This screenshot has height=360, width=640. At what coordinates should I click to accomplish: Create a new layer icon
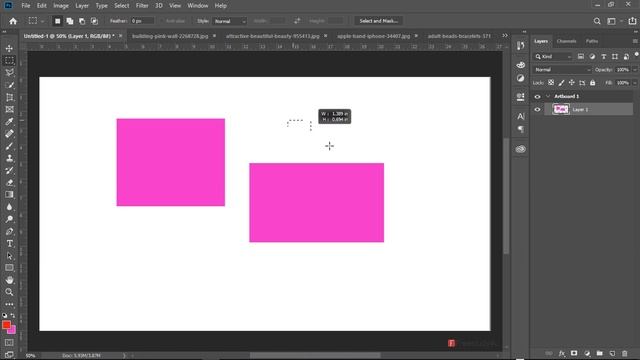pyautogui.click(x=612, y=353)
